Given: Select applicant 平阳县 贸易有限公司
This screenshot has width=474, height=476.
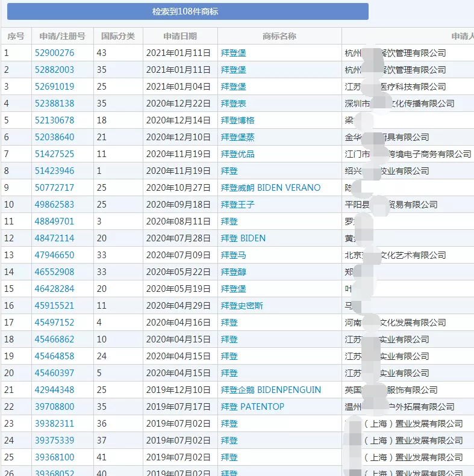Looking at the screenshot, I should tap(391, 205).
